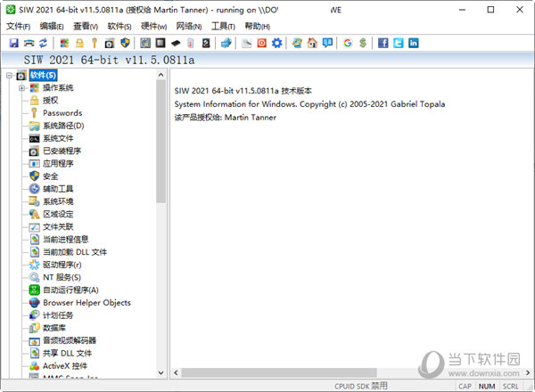The height and width of the screenshot is (392, 535).
Task: Click the Facebook toolbar icon
Action: [383, 43]
